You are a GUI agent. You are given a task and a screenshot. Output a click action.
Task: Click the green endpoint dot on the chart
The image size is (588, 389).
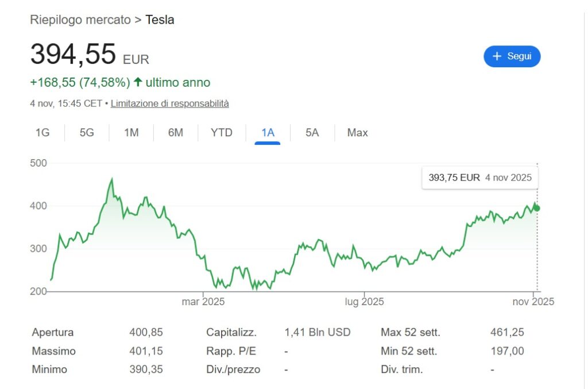(537, 209)
